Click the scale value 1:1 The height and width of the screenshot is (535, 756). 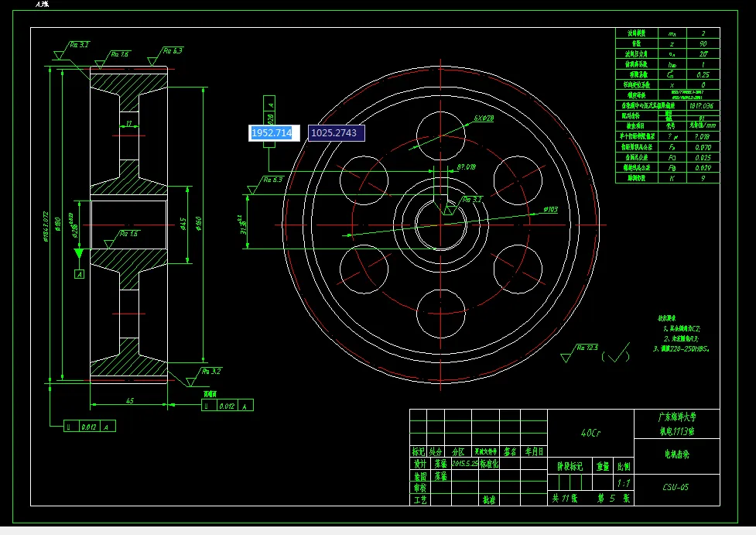coord(624,483)
